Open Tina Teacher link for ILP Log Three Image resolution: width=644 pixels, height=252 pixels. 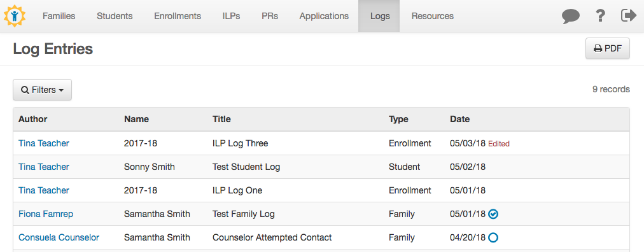tap(44, 143)
